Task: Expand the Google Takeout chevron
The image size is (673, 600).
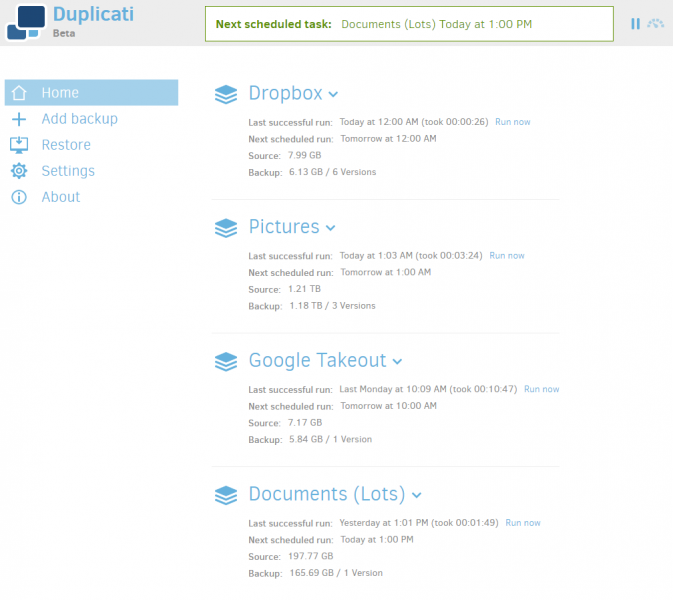Action: tap(397, 362)
